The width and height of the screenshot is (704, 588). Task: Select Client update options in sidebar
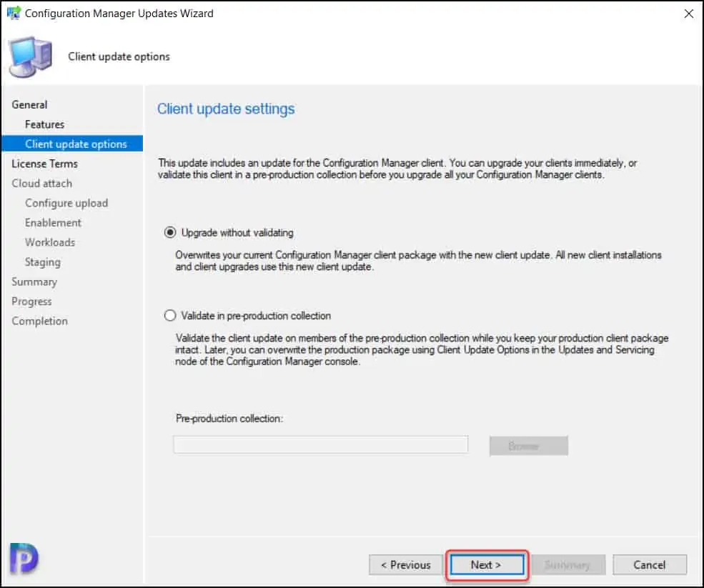(72, 144)
